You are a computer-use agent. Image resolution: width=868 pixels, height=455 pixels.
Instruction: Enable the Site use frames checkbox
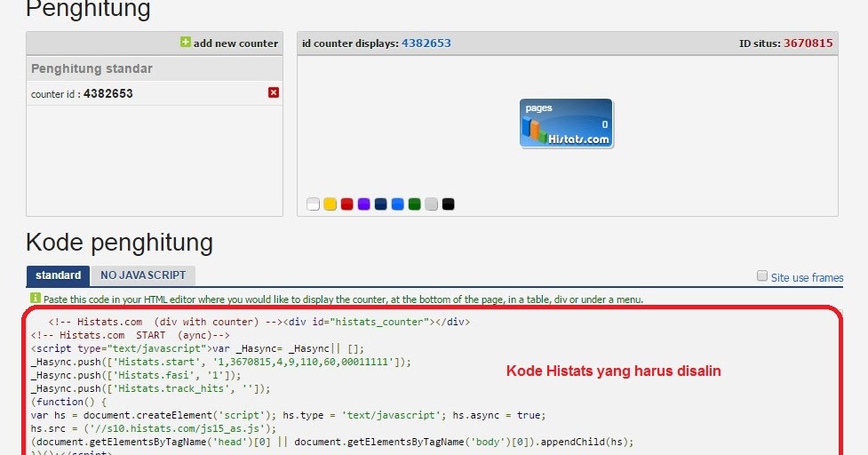(762, 275)
